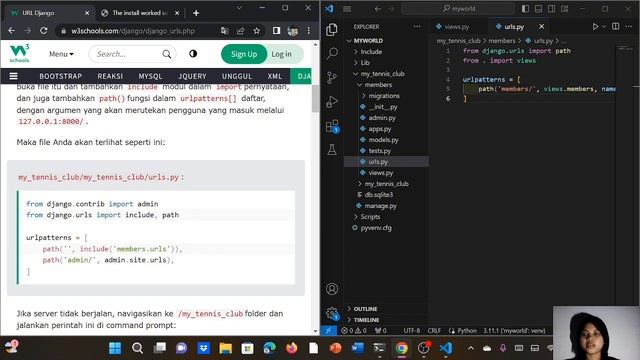
Task: Expand the Include folder
Action: coord(356,52)
